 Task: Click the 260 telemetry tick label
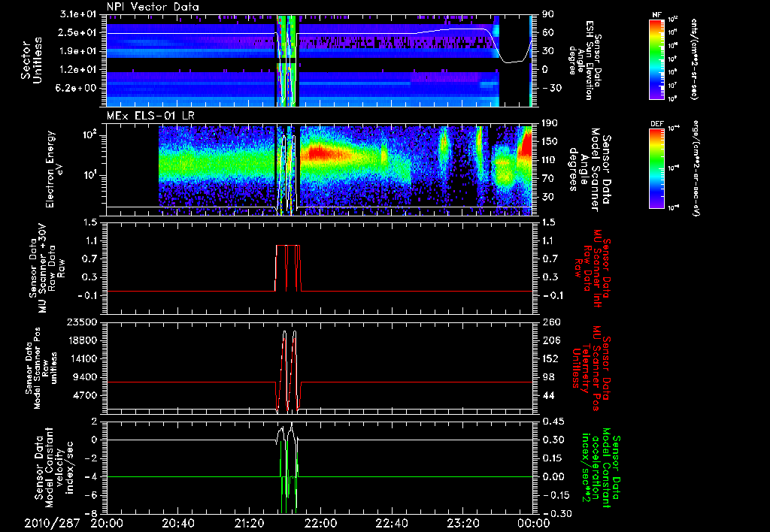(x=551, y=322)
